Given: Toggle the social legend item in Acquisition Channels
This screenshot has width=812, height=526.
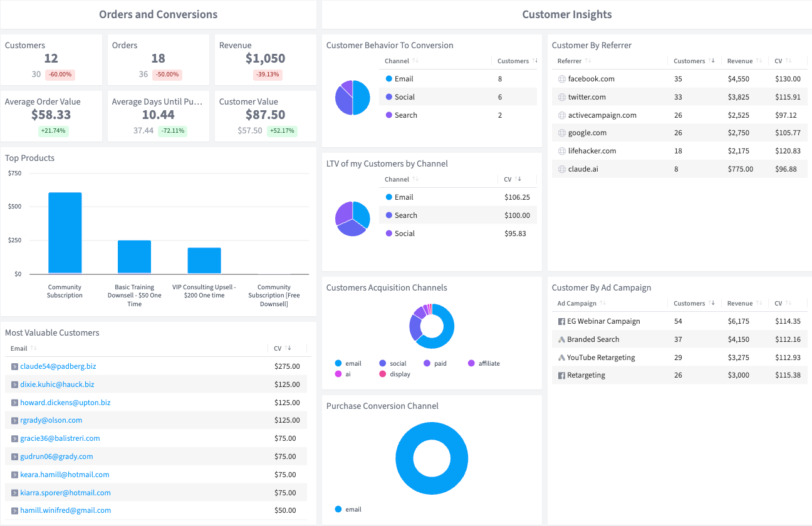Looking at the screenshot, I should [x=392, y=363].
